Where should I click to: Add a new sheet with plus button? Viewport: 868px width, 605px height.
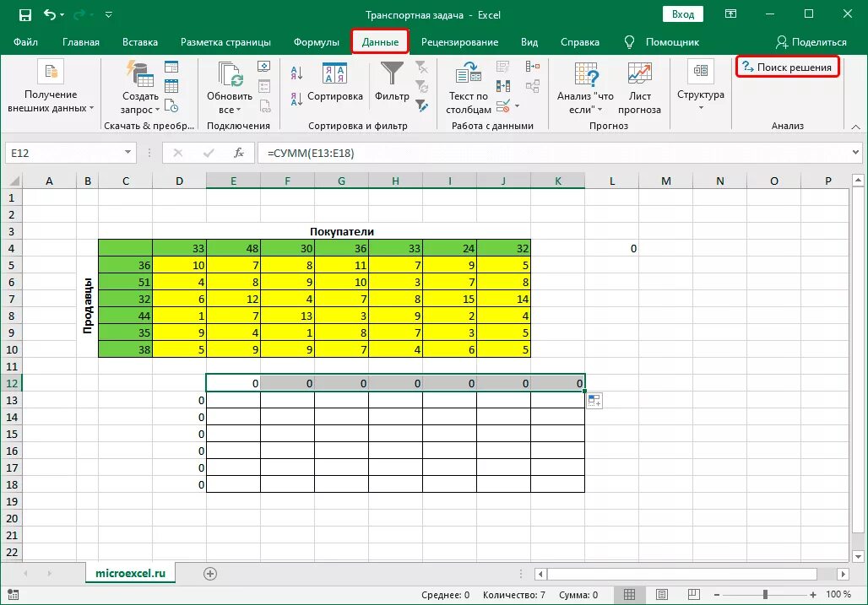(209, 574)
